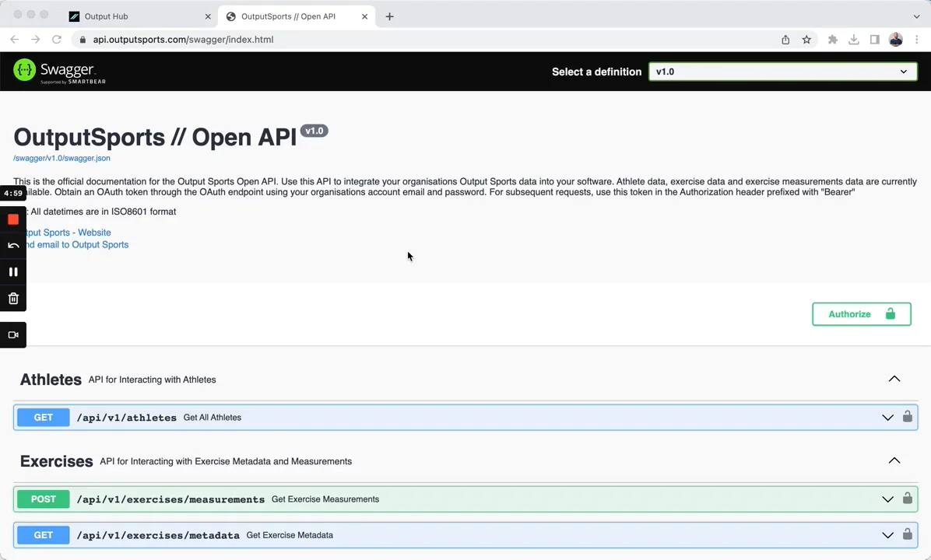
Task: Click the Authorize button
Action: 862,314
